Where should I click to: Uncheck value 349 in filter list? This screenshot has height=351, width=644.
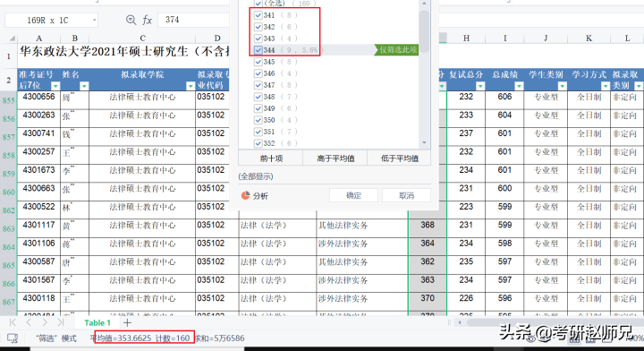[258, 108]
